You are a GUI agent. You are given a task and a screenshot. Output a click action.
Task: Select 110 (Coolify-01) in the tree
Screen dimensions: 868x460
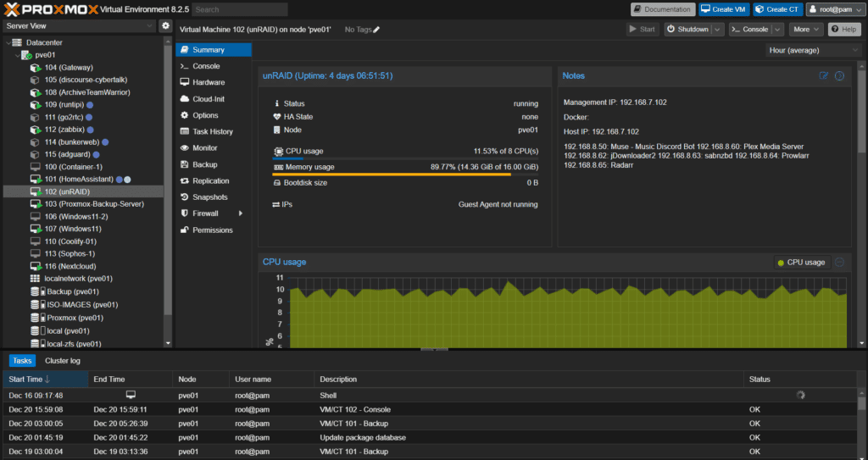(83, 241)
